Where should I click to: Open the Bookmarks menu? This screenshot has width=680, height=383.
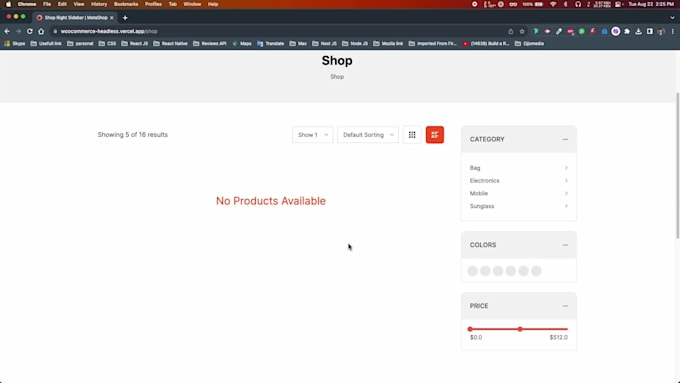click(x=126, y=4)
